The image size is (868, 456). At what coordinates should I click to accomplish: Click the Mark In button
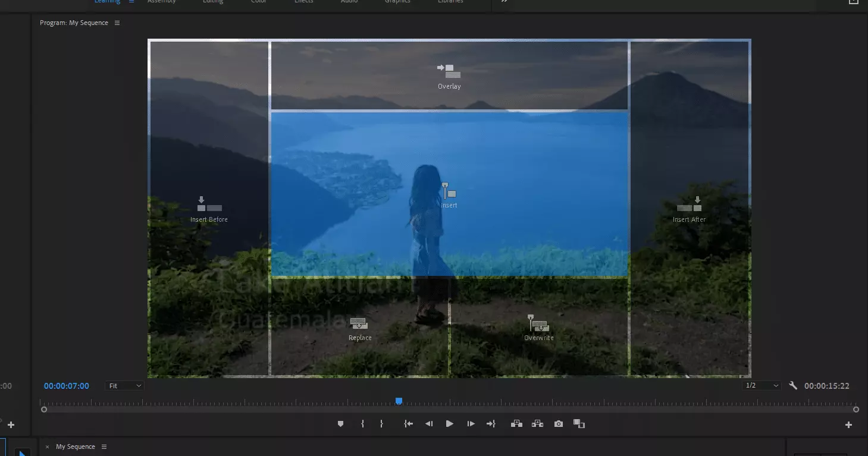click(x=362, y=424)
